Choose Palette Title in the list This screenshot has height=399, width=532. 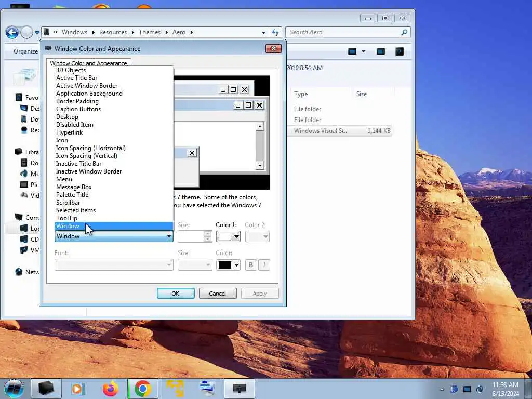tap(114, 195)
